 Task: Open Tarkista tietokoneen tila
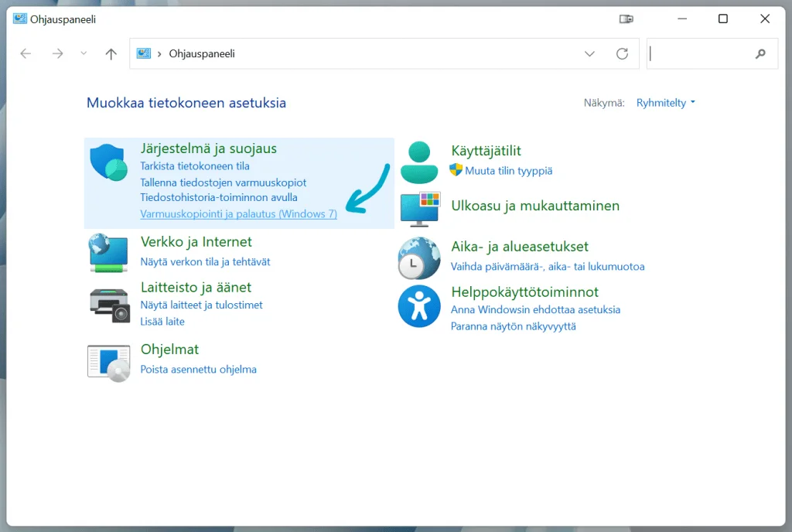click(x=195, y=166)
